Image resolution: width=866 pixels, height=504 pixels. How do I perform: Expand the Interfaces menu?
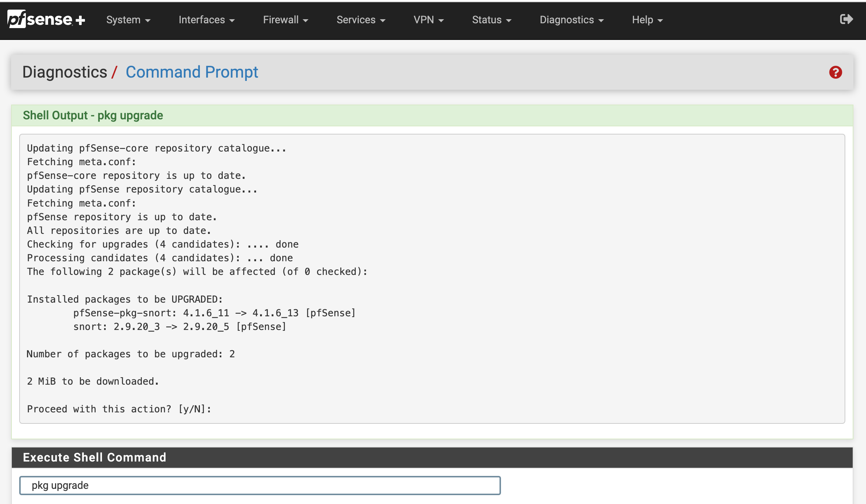pyautogui.click(x=207, y=20)
